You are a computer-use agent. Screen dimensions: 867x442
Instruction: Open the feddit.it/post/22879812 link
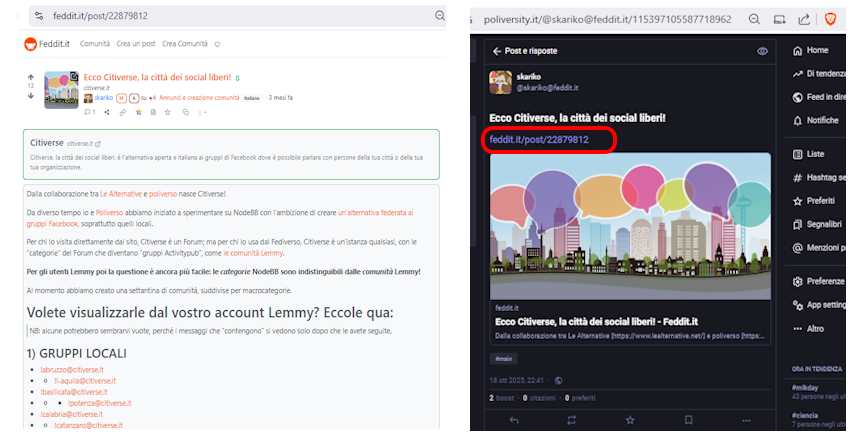tap(546, 139)
